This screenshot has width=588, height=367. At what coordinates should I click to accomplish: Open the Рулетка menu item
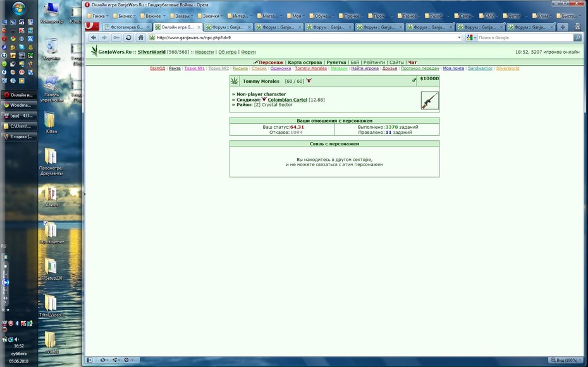[x=336, y=62]
